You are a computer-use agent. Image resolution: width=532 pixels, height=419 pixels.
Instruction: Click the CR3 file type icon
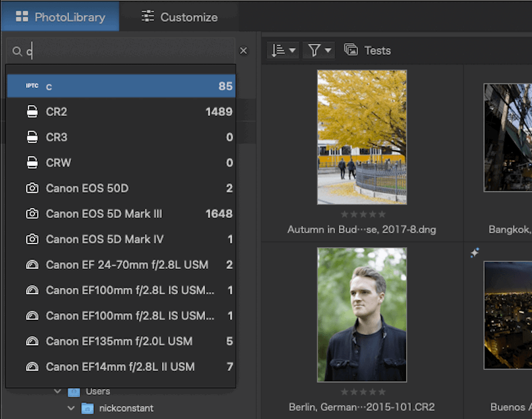33,137
